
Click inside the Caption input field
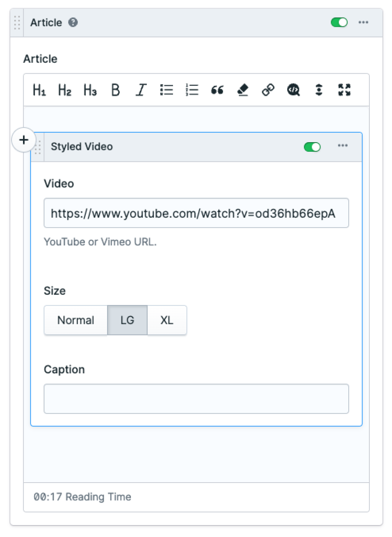(x=196, y=398)
